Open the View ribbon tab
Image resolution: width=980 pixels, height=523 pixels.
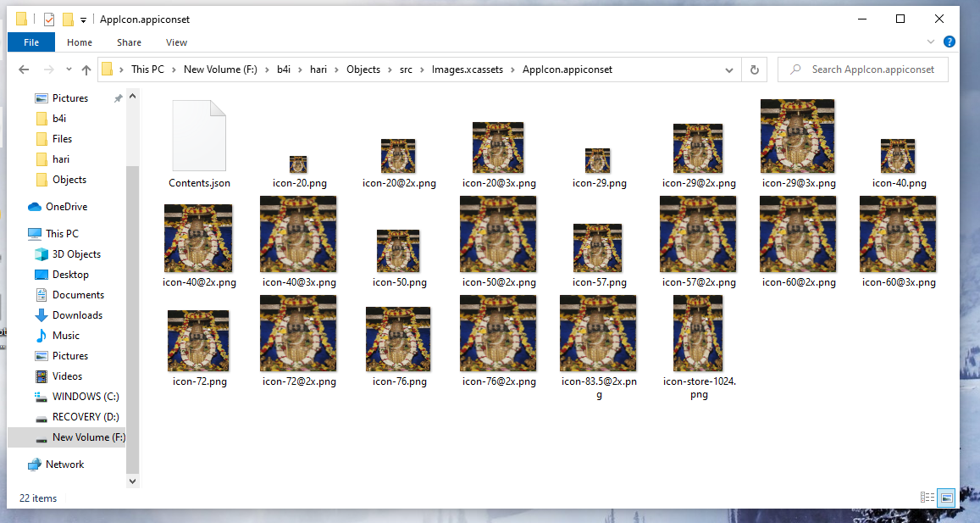tap(176, 42)
